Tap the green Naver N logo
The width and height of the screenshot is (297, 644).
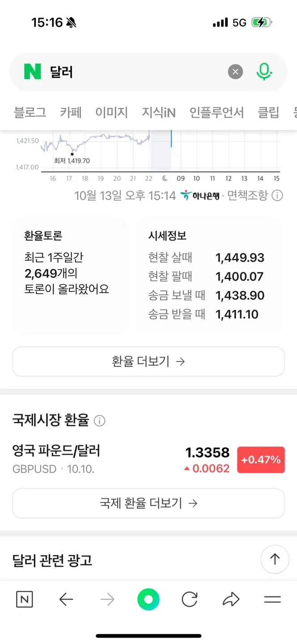pos(33,72)
